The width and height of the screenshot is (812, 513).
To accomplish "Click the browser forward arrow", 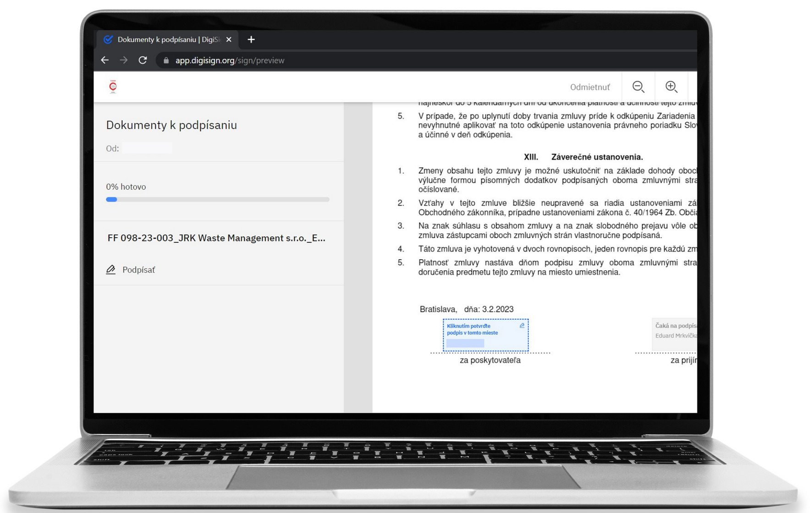I will pos(124,60).
